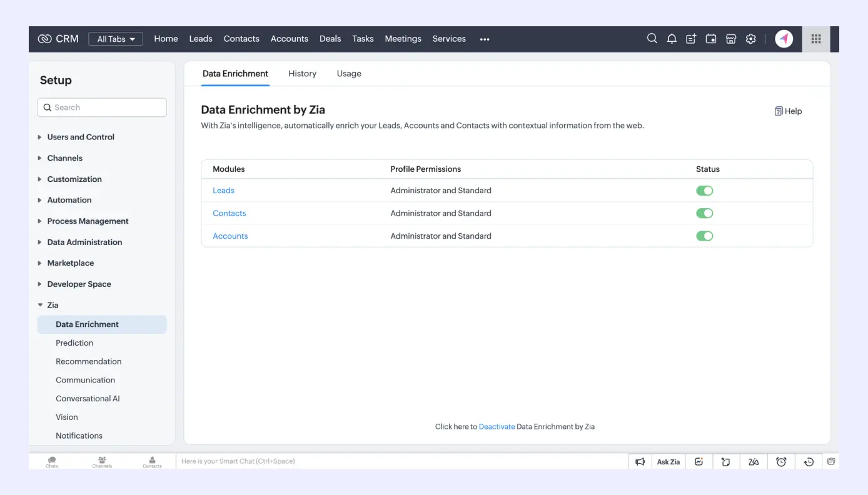Open Channels in the bottom bar
This screenshot has width=868, height=495.
[102, 462]
